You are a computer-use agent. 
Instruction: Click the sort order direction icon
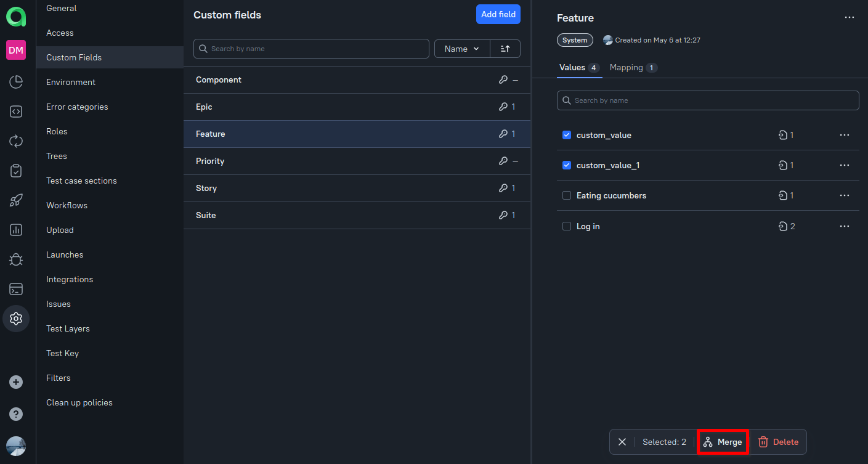coord(505,49)
